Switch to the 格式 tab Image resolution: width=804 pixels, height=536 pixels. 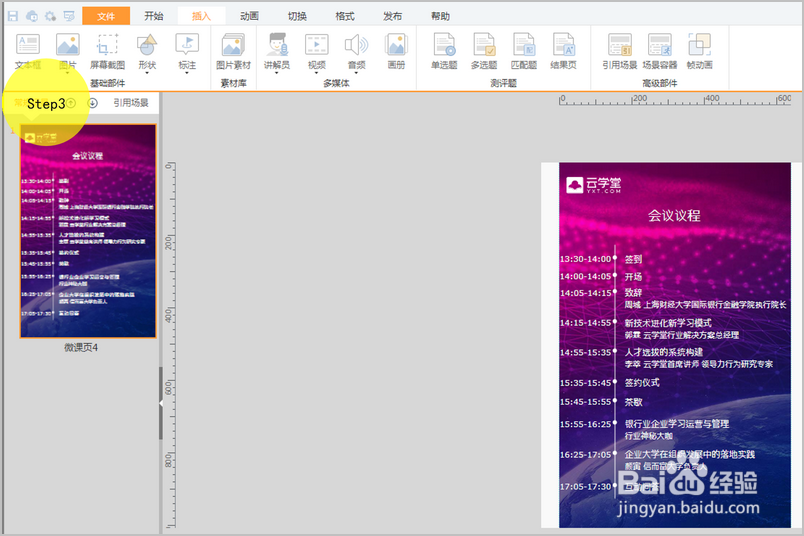[345, 16]
